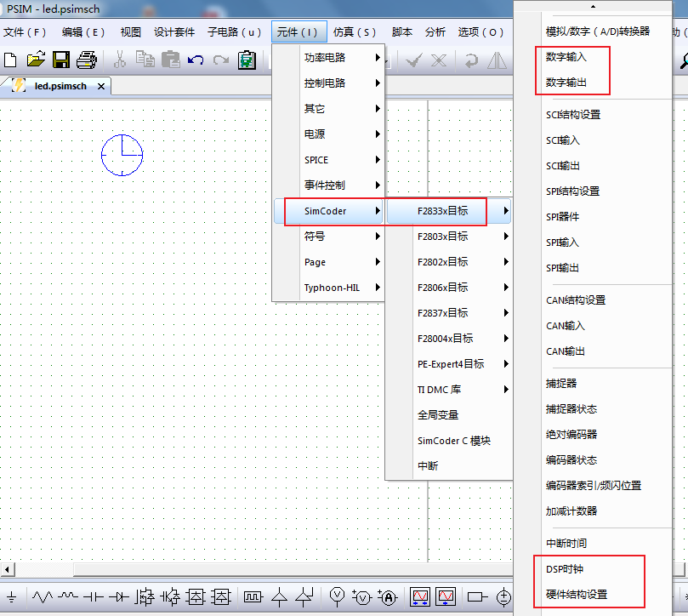Image resolution: width=688 pixels, height=616 pixels.
Task: Click the horizontal scrollbar left arrow
Action: (7, 570)
